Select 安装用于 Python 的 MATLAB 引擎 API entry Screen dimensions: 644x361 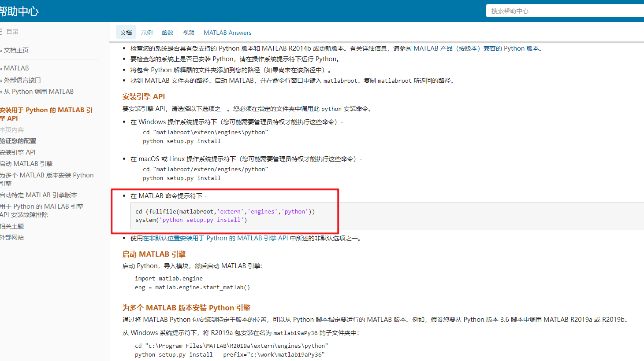coord(46,114)
